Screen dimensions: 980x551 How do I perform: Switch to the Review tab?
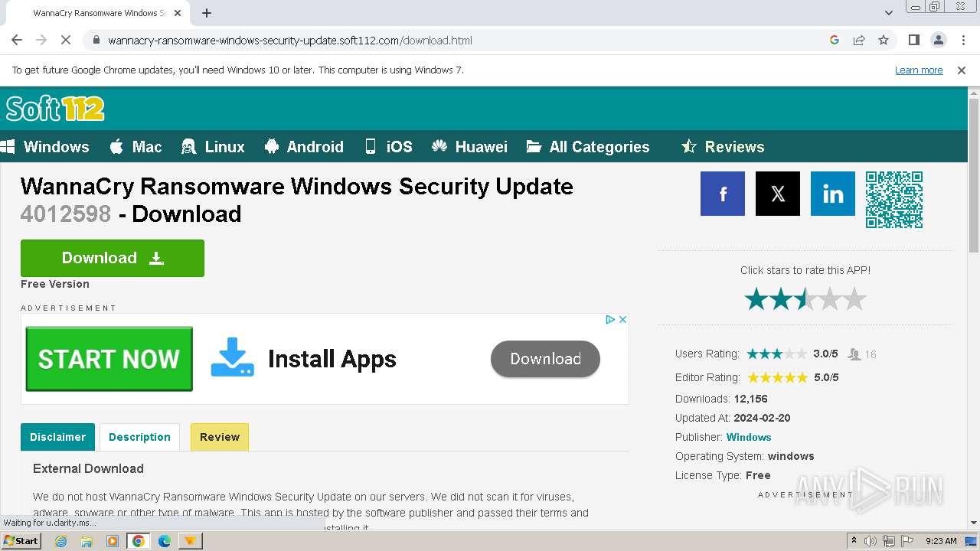point(220,437)
